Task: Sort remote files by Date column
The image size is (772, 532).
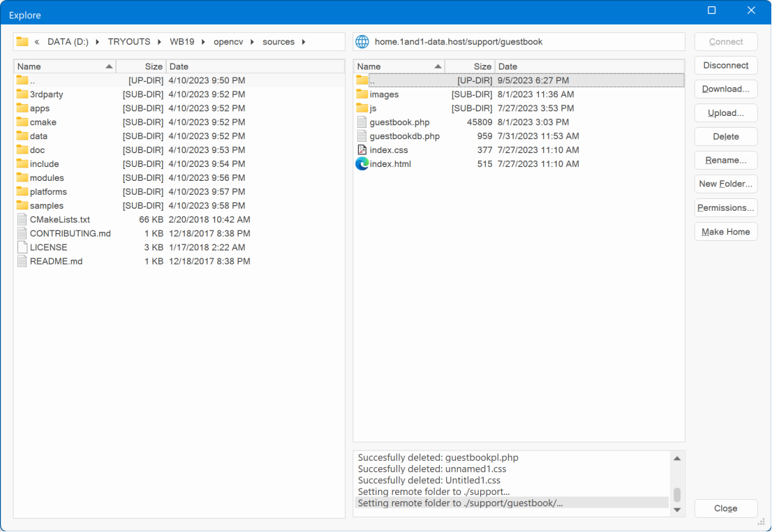Action: 586,66
